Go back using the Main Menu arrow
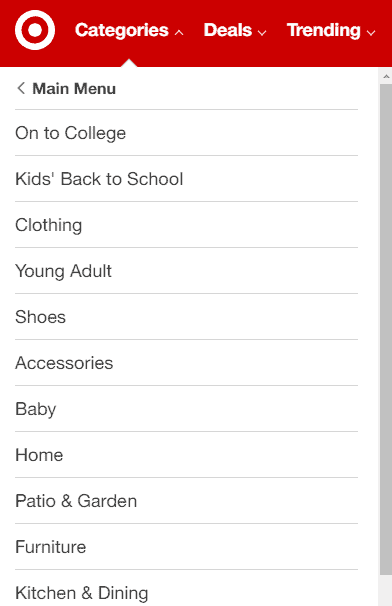 click(21, 89)
